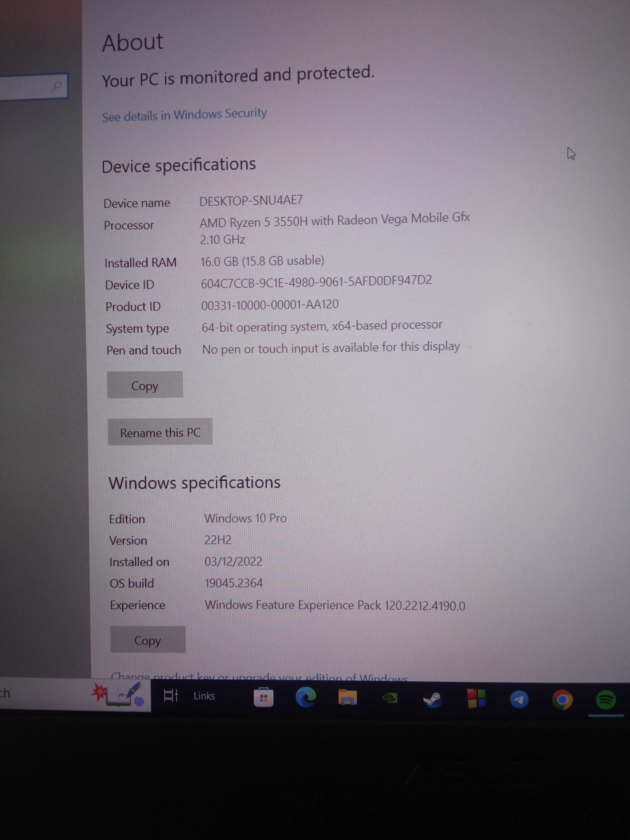Click Rename this PC button
The width and height of the screenshot is (630, 840).
click(x=160, y=432)
